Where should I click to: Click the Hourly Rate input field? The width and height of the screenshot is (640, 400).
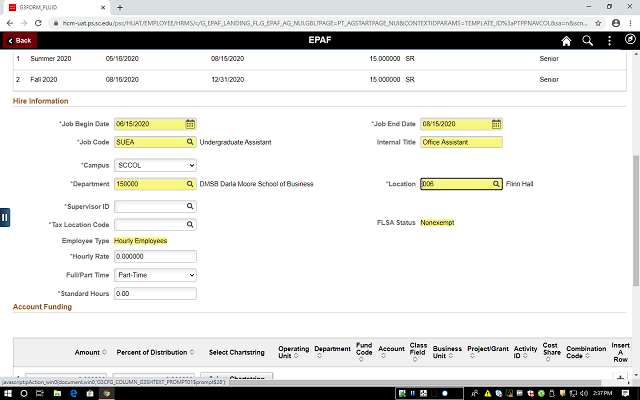pos(155,257)
